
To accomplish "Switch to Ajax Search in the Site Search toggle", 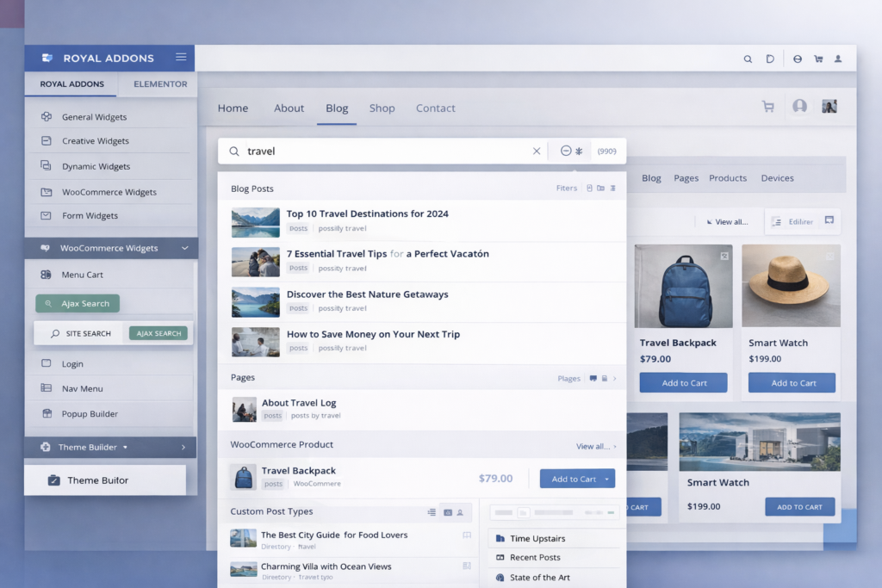I will (x=158, y=332).
